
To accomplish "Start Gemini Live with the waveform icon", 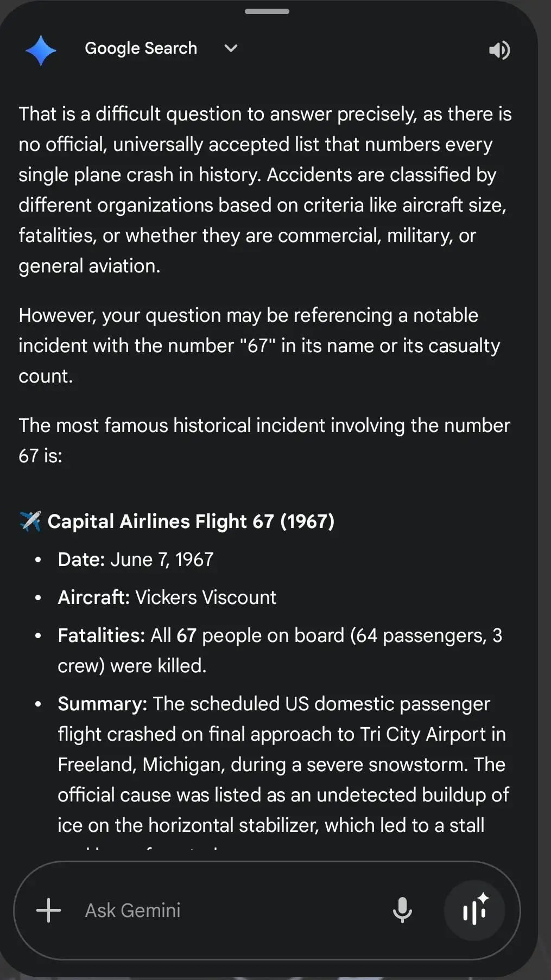I will coord(474,910).
